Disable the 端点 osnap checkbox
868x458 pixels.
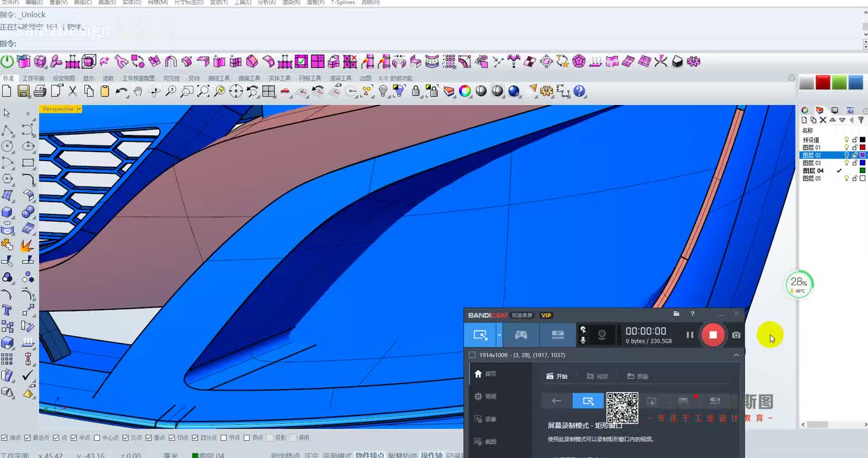click(5, 438)
